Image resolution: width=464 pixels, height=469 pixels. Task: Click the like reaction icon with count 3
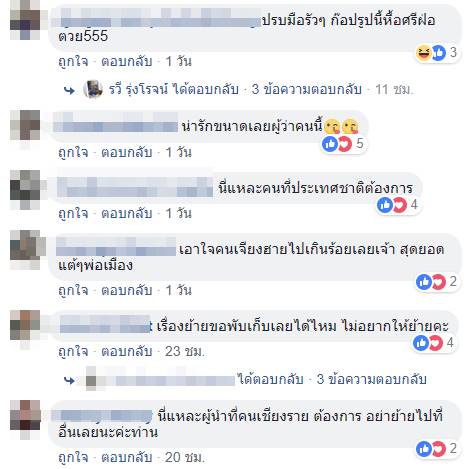pos(439,53)
